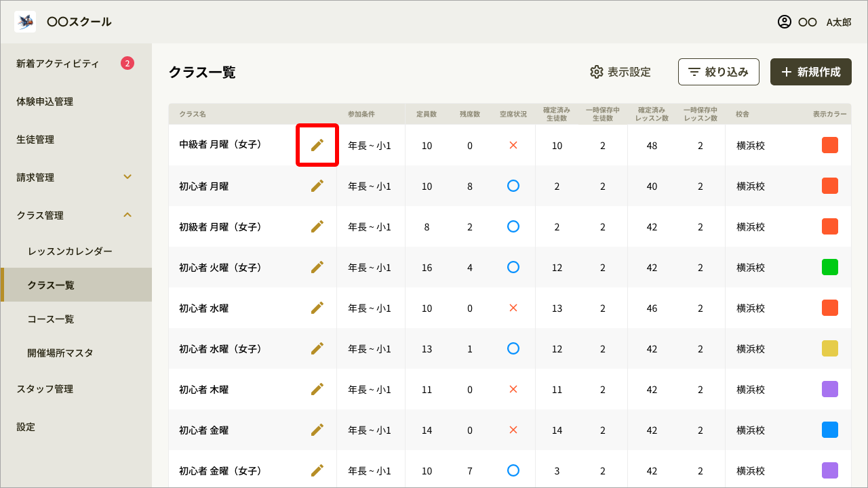The width and height of the screenshot is (868, 488).
Task: Click the pencil icon for 初心者 火曜（女子）
Action: (x=317, y=267)
